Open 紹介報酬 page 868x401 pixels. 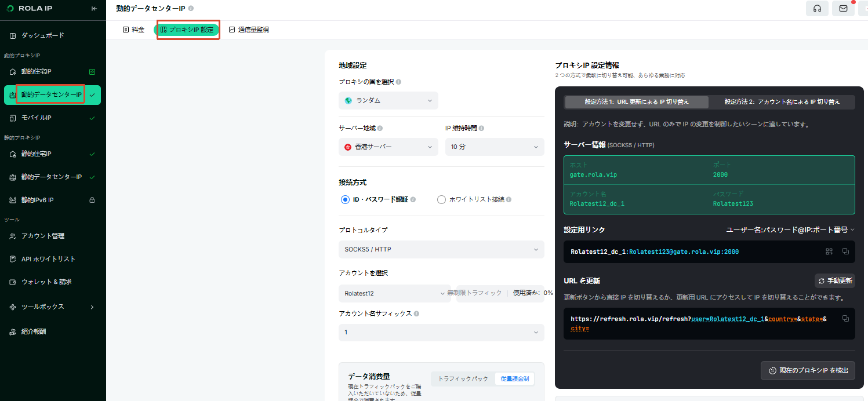[x=52, y=332]
